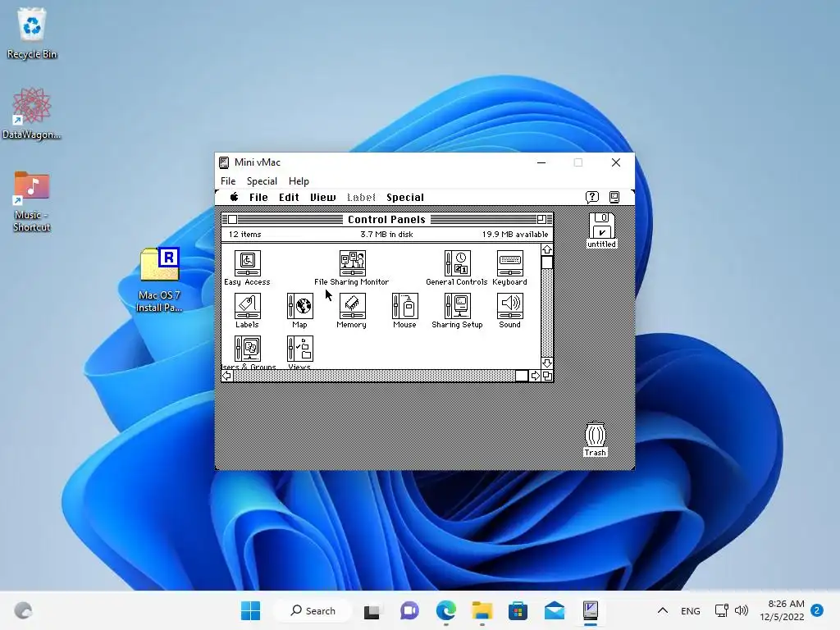
Task: Click the taskbar Search box
Action: tap(313, 610)
